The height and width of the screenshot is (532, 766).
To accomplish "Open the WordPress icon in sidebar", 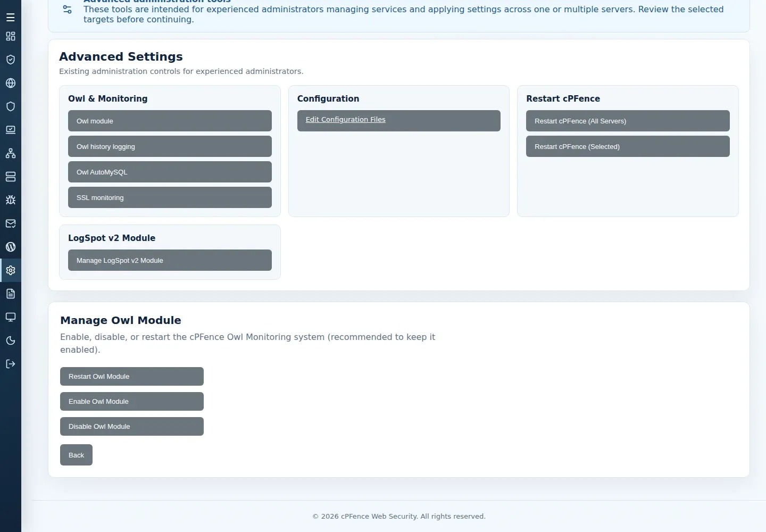I will pos(11,247).
